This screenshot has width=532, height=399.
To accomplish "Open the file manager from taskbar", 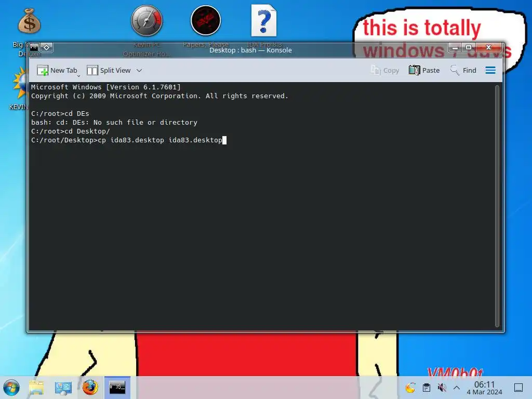I will [36, 388].
